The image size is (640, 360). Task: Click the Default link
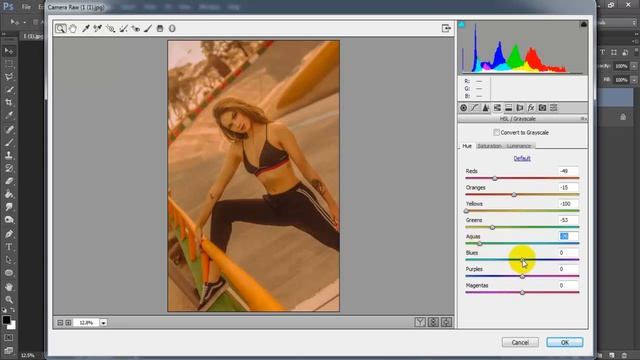click(522, 158)
